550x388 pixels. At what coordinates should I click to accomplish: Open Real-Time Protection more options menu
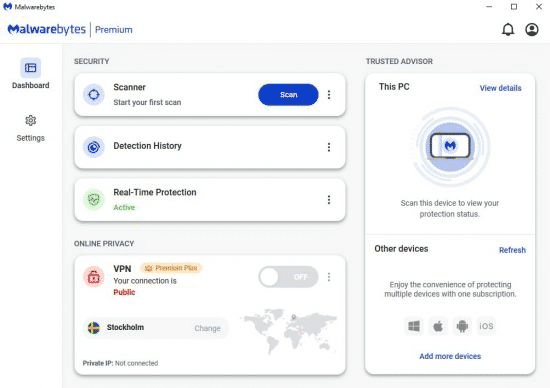[x=329, y=200]
